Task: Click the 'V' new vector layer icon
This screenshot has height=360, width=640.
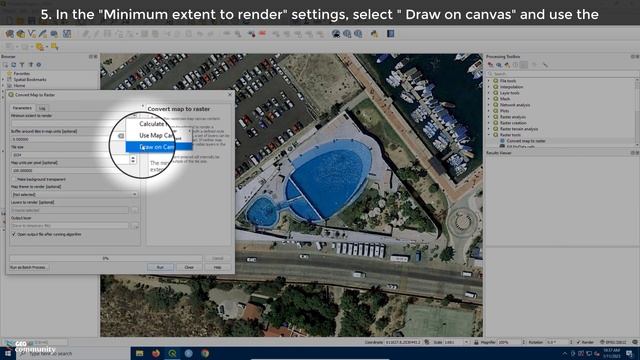Action: (x=31, y=34)
